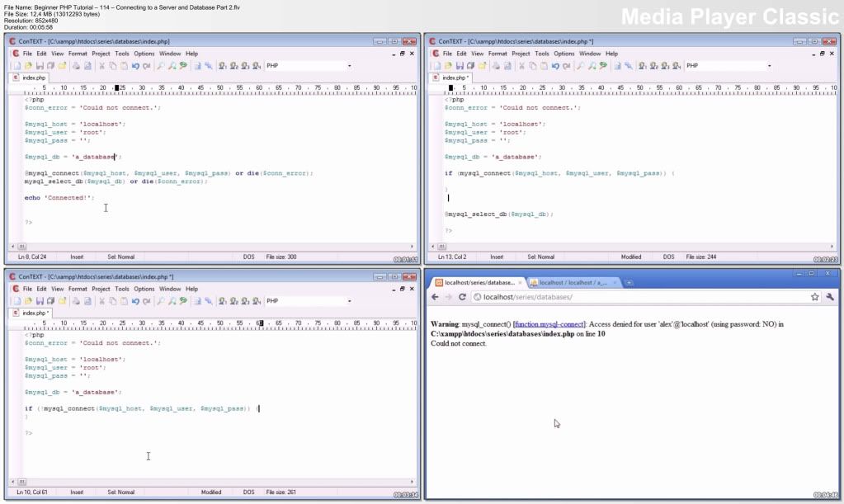Click Copy icon in Ln 13 ConTEXT window
The width and height of the screenshot is (844, 504).
pyautogui.click(x=532, y=66)
